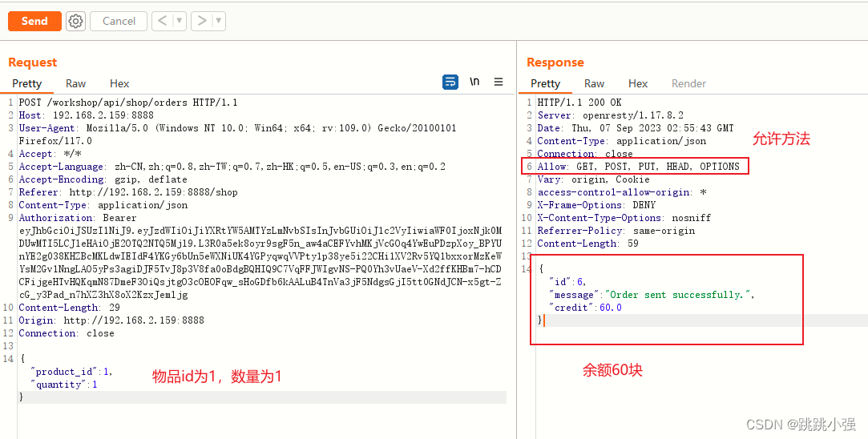This screenshot has width=868, height=439.
Task: Expand the previous history dropdown arrow
Action: 179,21
